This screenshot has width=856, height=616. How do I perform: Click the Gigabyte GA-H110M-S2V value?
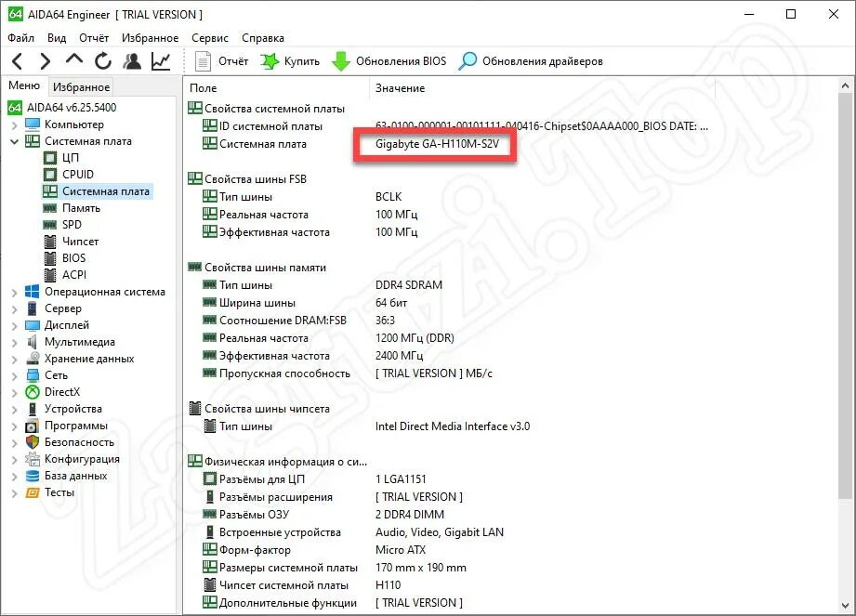click(x=437, y=144)
